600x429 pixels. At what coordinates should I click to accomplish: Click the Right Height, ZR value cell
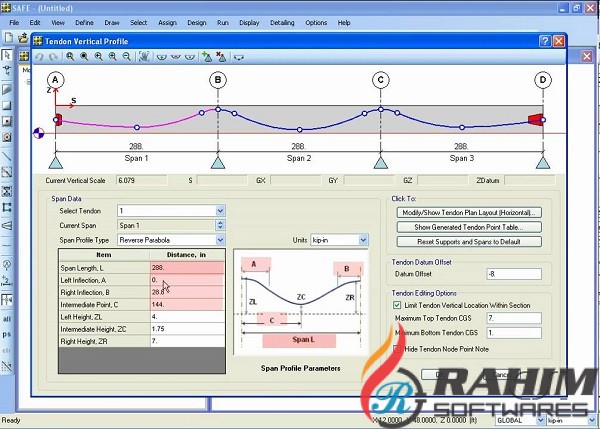(x=187, y=341)
